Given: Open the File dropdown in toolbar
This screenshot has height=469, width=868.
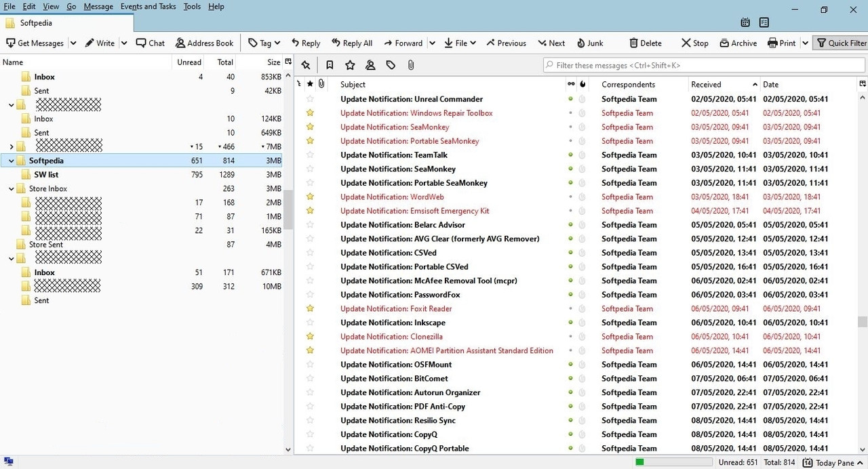Looking at the screenshot, I should coord(460,43).
